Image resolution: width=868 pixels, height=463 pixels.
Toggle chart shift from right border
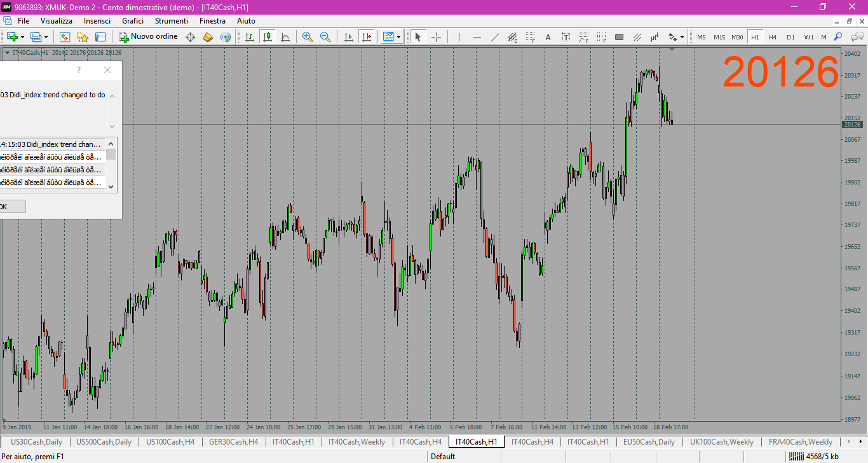pos(367,37)
